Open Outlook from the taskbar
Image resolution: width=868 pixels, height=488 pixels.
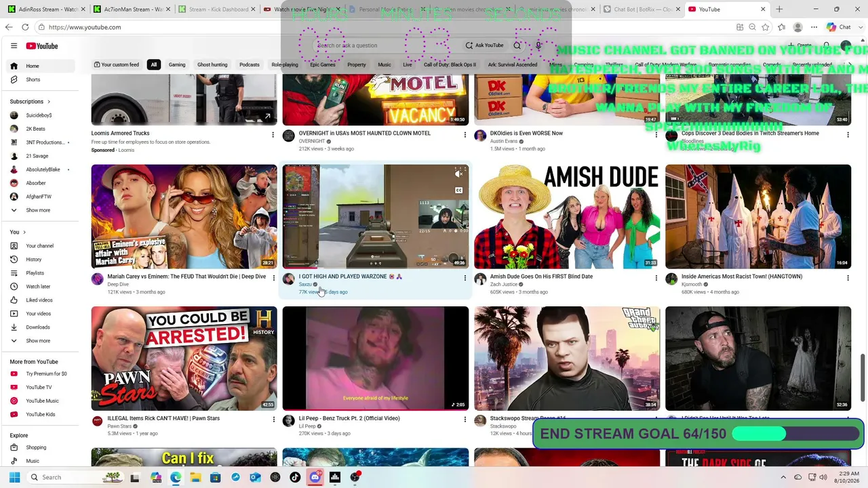tap(255, 477)
